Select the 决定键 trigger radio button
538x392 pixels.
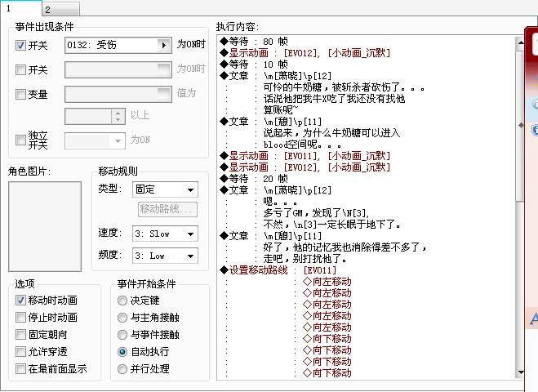click(122, 301)
